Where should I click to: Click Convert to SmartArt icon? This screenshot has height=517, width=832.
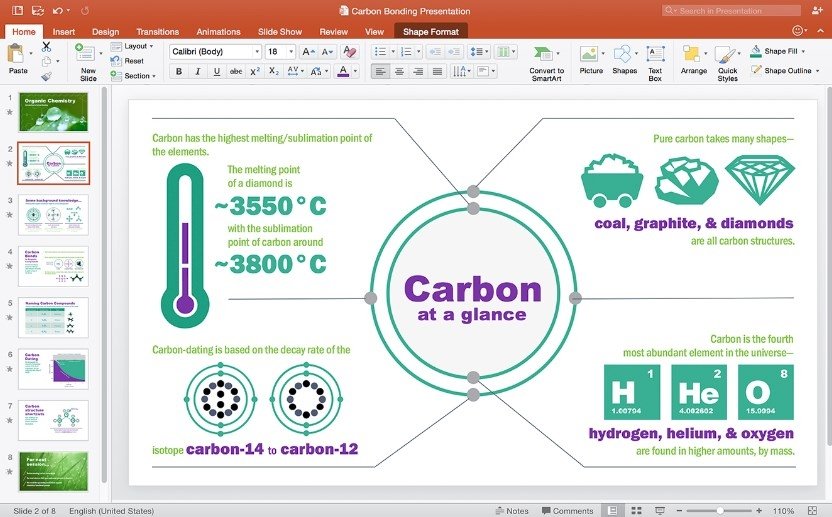pos(542,54)
